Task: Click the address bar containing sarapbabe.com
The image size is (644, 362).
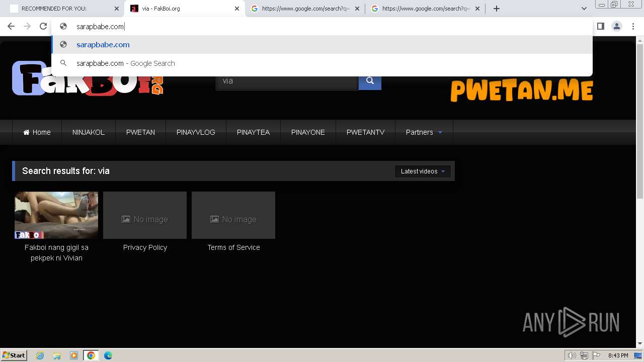Action: (322, 27)
